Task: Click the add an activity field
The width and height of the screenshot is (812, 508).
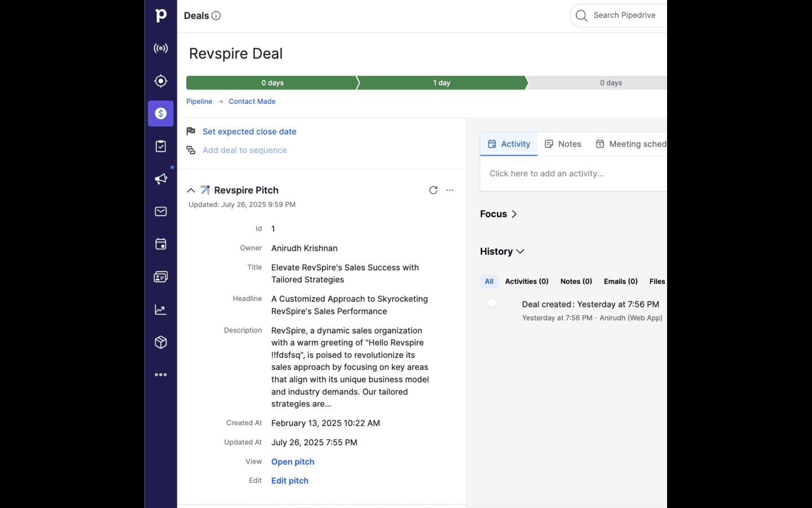Action: (573, 174)
